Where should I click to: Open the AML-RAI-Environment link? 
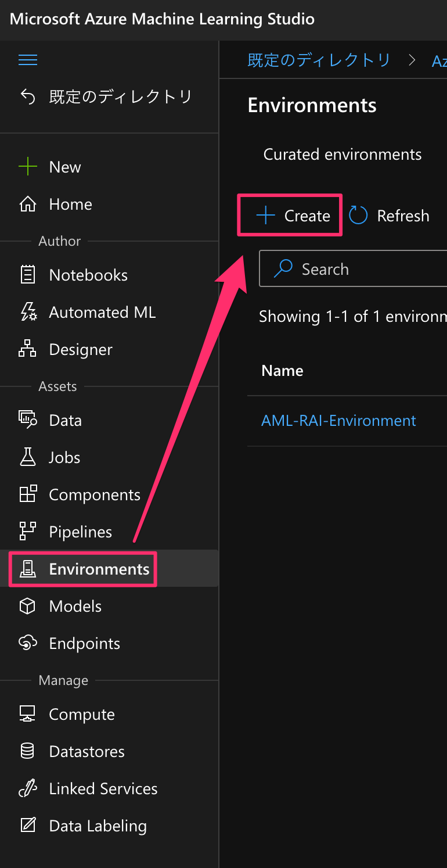(x=338, y=421)
